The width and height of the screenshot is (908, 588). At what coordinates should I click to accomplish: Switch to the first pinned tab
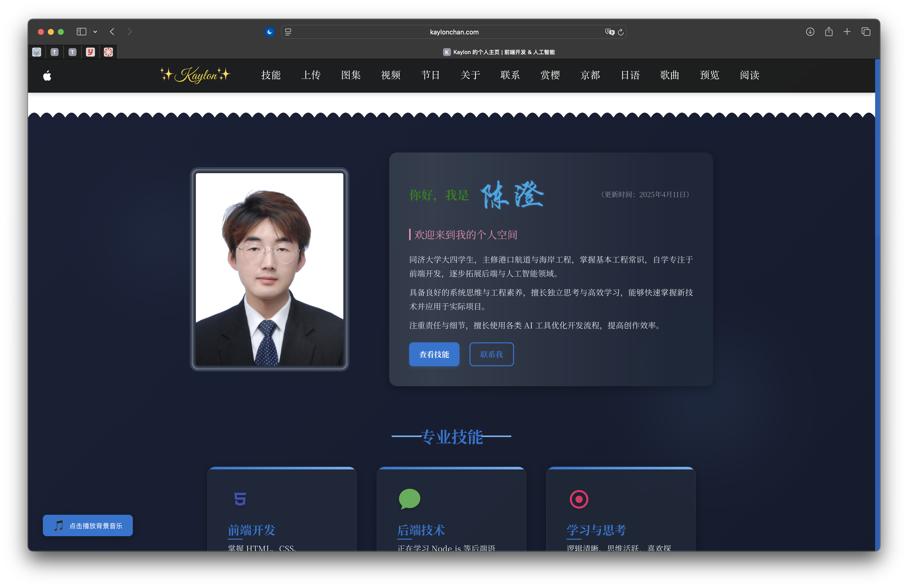tap(37, 52)
